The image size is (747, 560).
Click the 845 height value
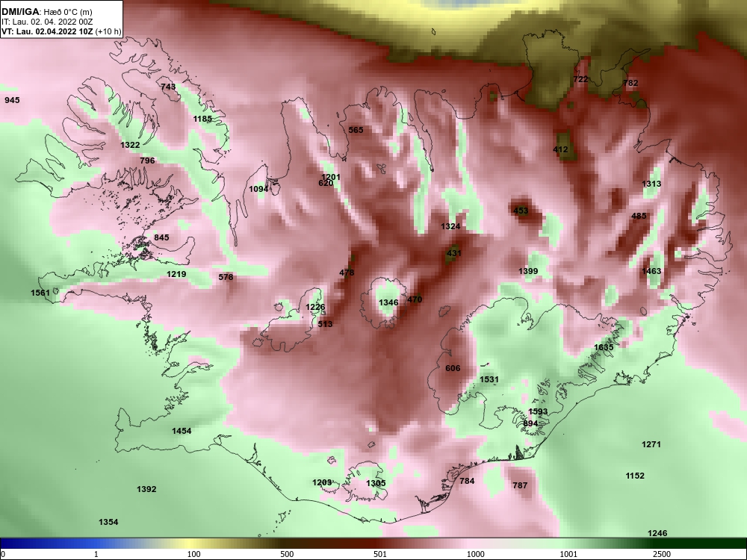click(161, 237)
